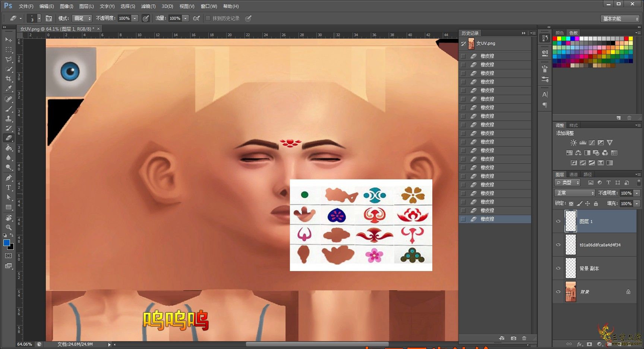Open opacity slider dropdown arrow in options bar
644x349 pixels.
(135, 18)
